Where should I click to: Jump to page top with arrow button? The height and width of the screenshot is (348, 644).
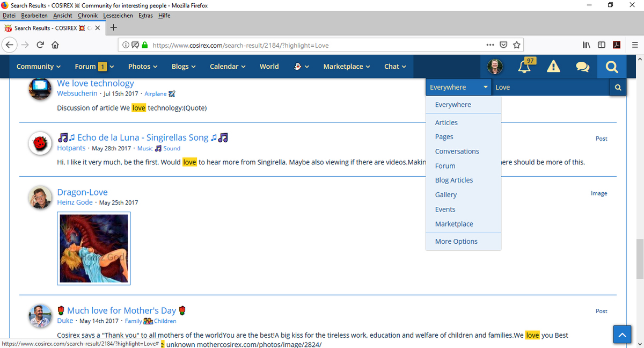point(622,335)
